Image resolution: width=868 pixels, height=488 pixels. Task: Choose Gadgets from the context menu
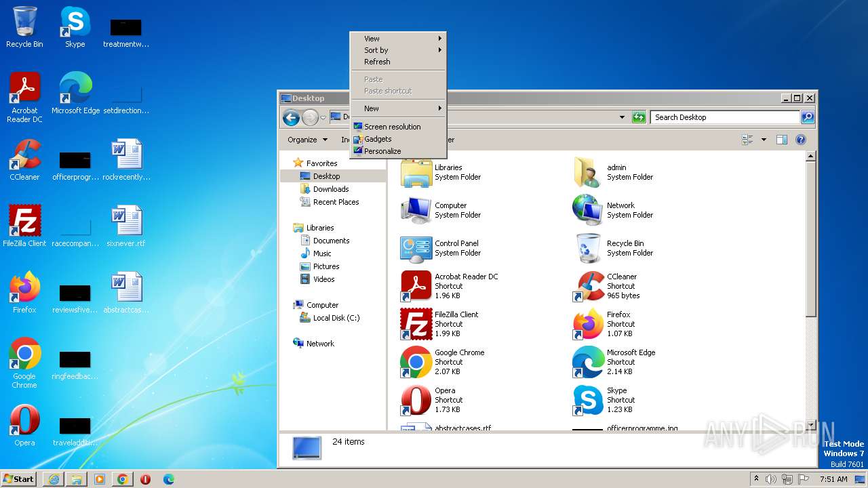tap(398, 139)
